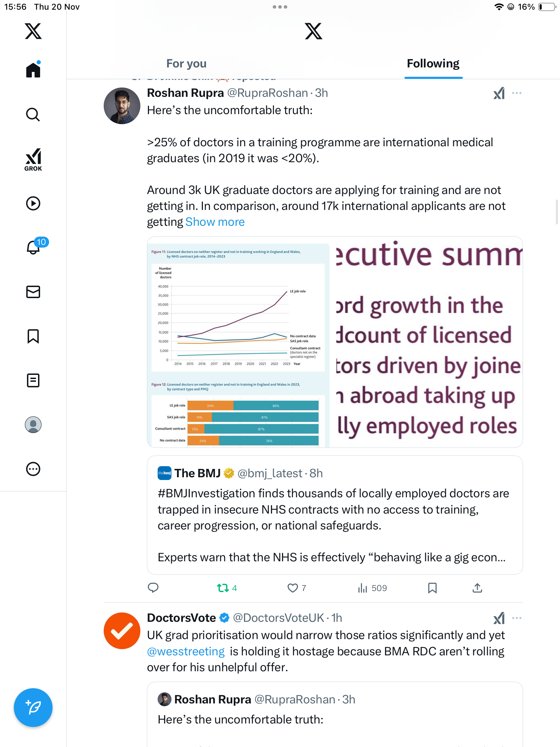Select the Following tab
The height and width of the screenshot is (747, 560).
pyautogui.click(x=433, y=64)
